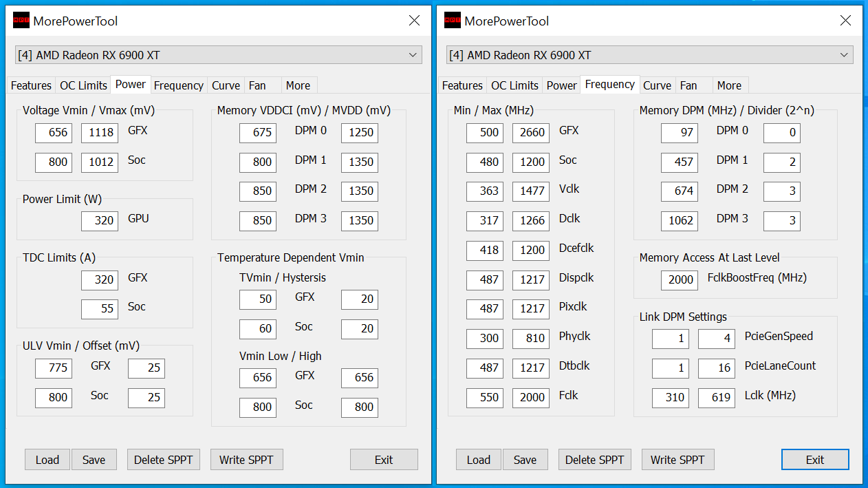The image size is (868, 488).
Task: Switch to Features tab in left window
Action: [31, 85]
